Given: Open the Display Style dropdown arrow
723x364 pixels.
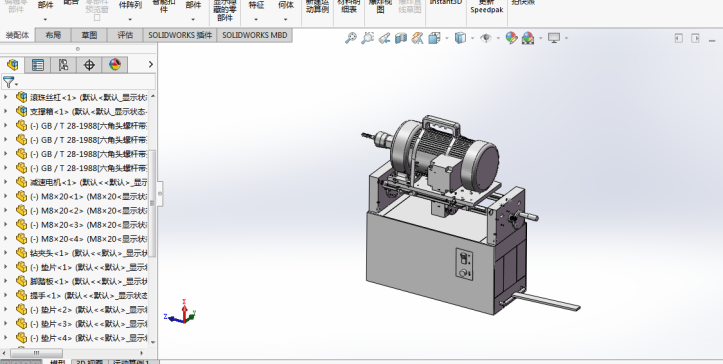Looking at the screenshot, I should [473, 38].
